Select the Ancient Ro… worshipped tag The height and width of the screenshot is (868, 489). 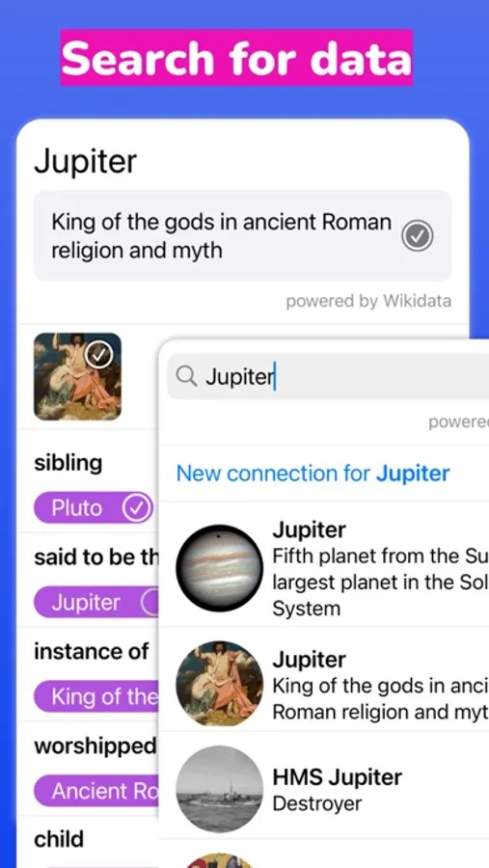[96, 791]
